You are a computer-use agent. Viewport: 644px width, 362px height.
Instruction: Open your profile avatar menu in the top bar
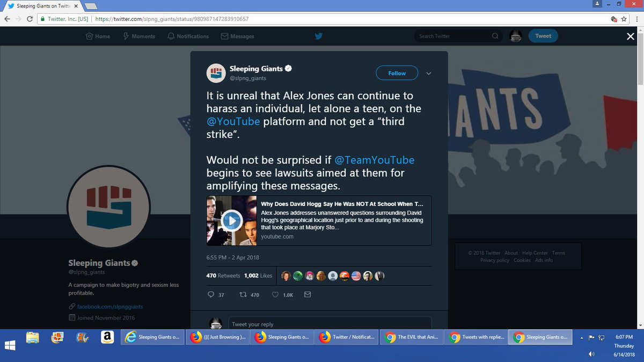[515, 36]
